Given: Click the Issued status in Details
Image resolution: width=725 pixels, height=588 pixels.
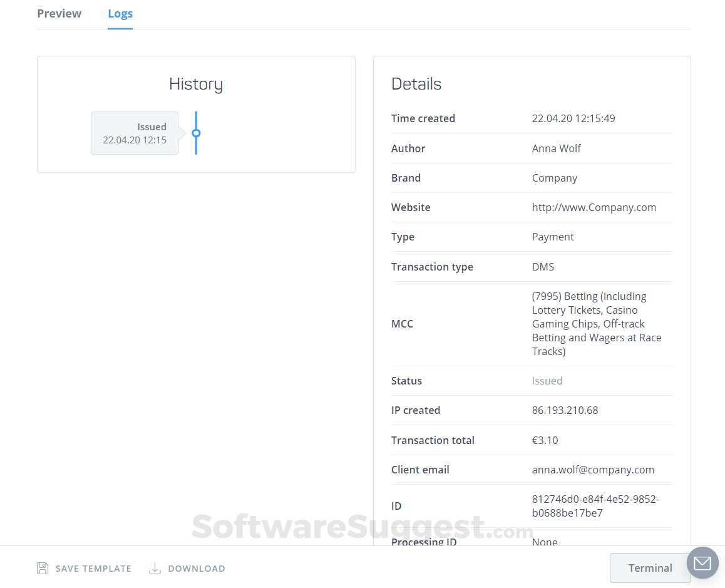Looking at the screenshot, I should tap(547, 380).
